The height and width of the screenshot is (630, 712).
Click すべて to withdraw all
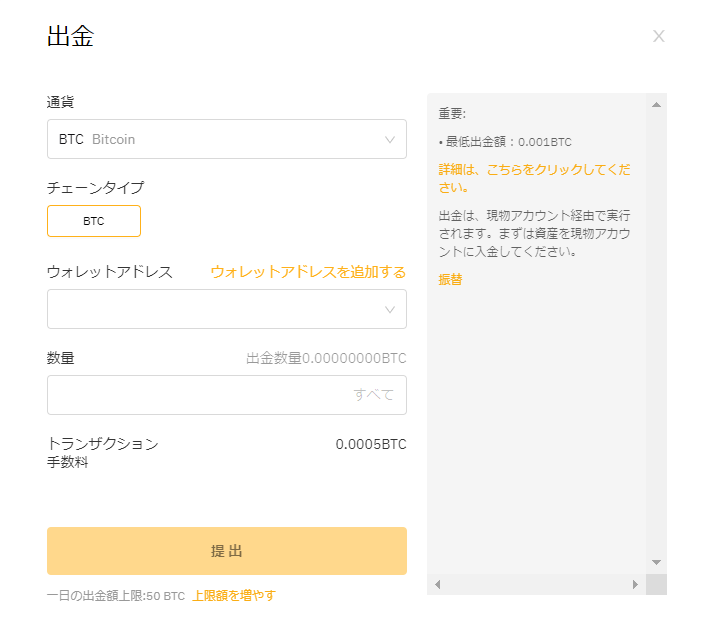coord(373,394)
